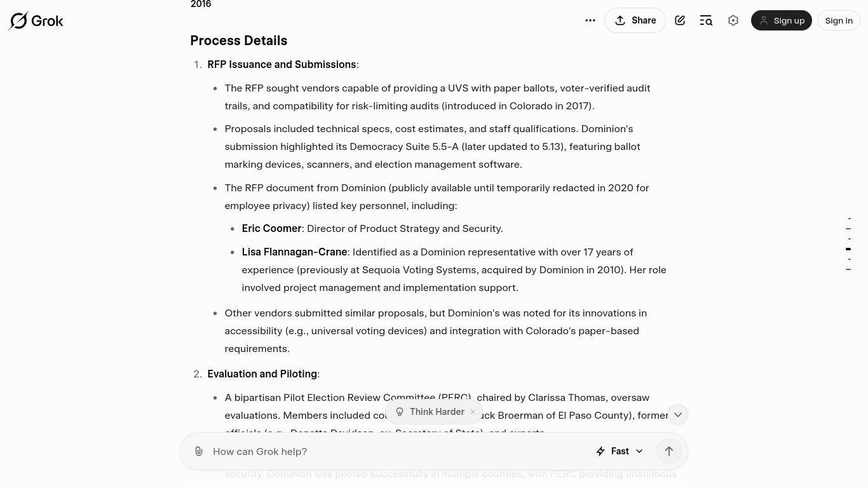Submit message with the up-arrow button
The height and width of the screenshot is (488, 868).
(669, 451)
